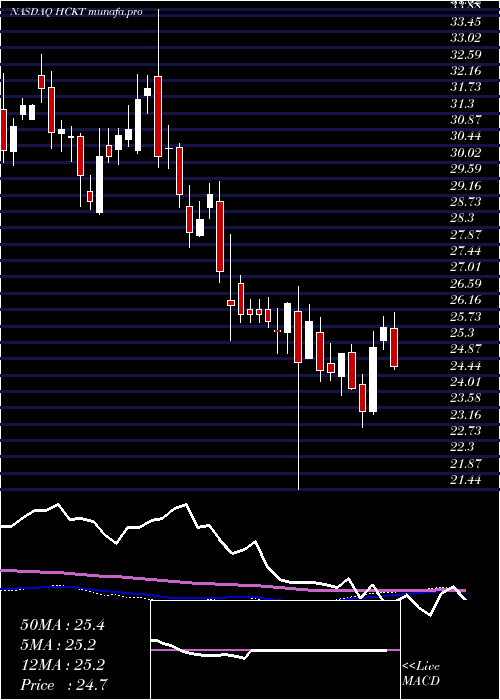Screen dimensions: 500x700
Task: Click the <<Live MACD label
Action: click(421, 674)
